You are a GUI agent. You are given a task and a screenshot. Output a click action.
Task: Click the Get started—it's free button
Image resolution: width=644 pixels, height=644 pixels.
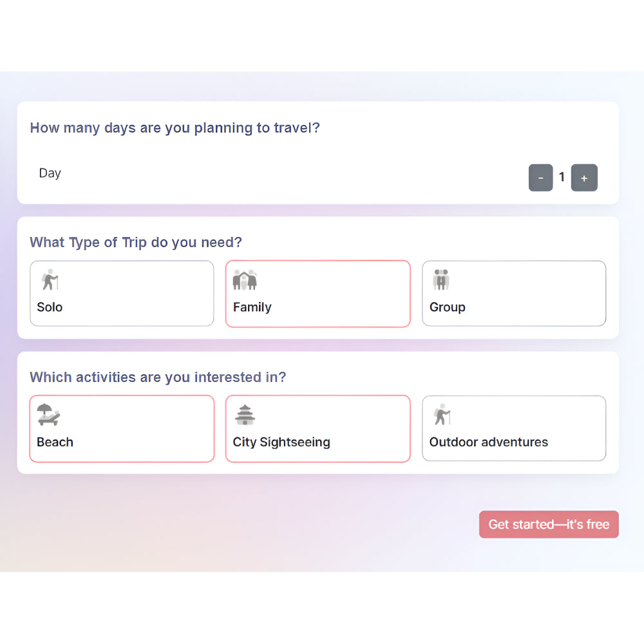tap(548, 524)
